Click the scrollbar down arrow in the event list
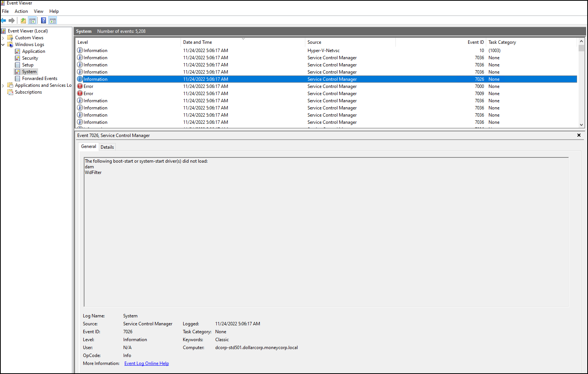Image resolution: width=588 pixels, height=374 pixels. pos(581,125)
